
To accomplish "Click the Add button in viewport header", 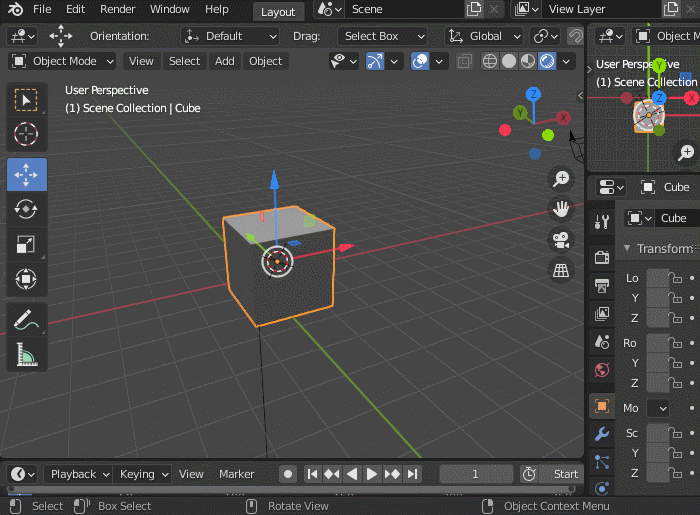I will click(225, 61).
